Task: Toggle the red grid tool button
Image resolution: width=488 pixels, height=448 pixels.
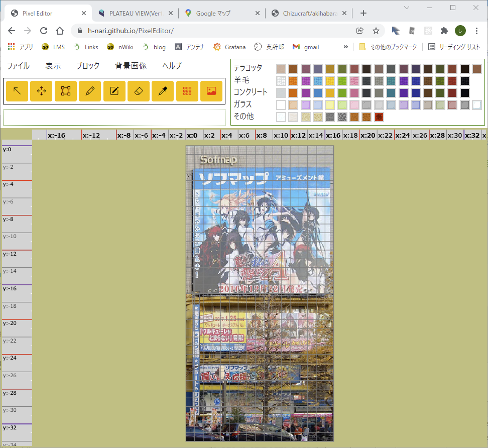Action: click(x=187, y=91)
